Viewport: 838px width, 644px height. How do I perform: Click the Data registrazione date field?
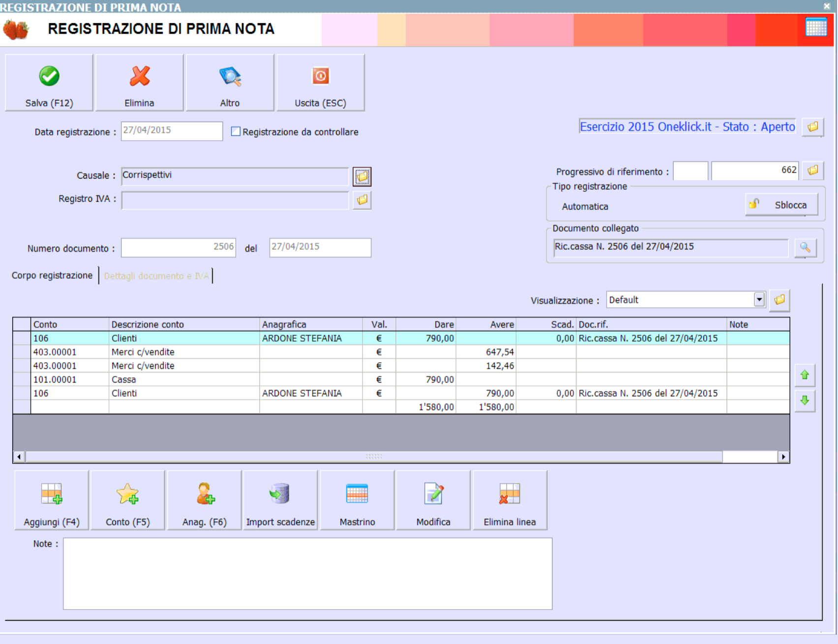(x=172, y=131)
